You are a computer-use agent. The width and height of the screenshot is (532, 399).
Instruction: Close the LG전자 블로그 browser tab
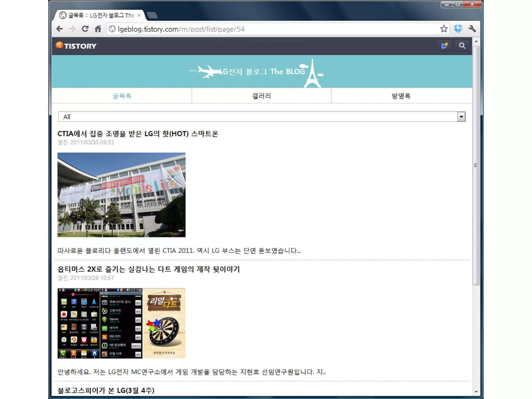(139, 15)
